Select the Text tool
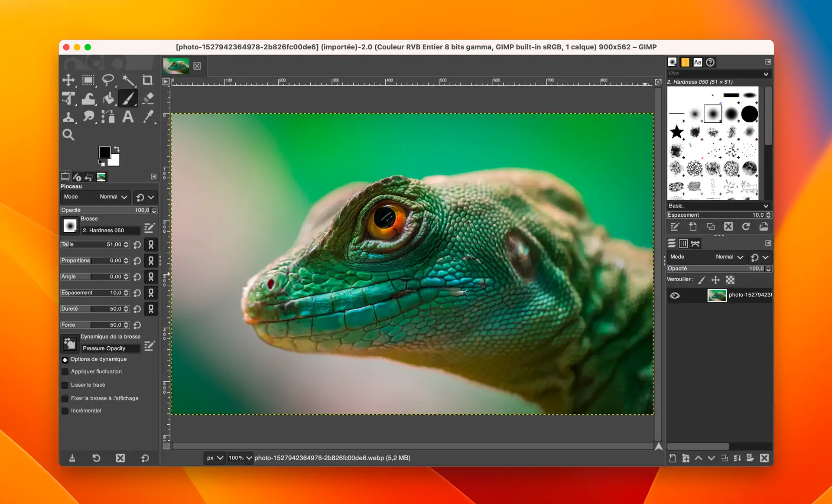The height and width of the screenshot is (504, 832). pos(128,117)
